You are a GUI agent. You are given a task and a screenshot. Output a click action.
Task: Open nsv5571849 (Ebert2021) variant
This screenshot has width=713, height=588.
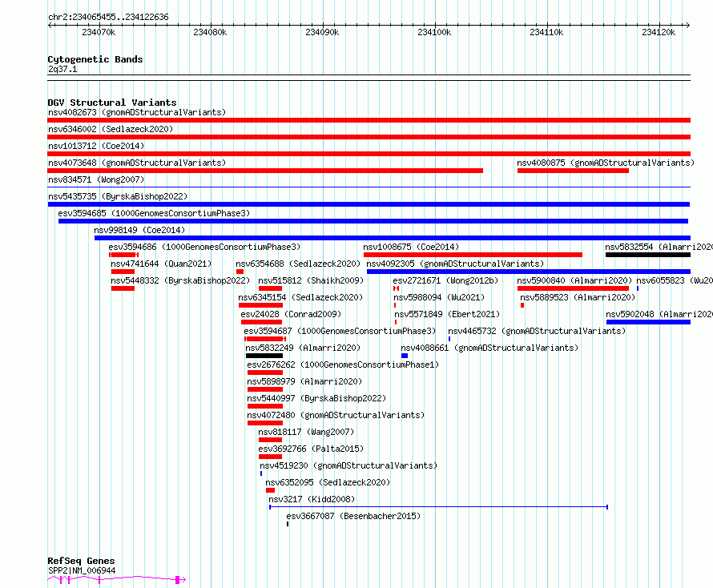[447, 314]
